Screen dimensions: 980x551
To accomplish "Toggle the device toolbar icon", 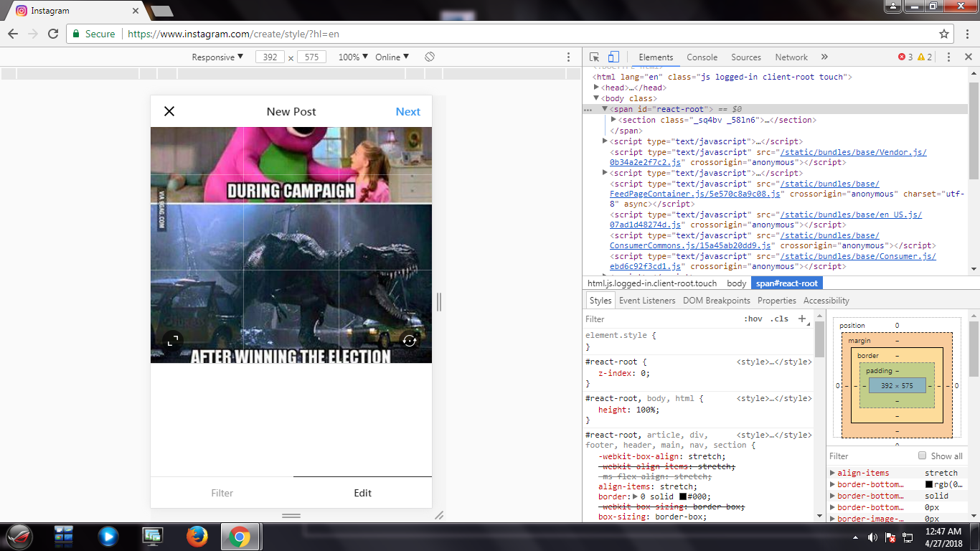I will coord(613,57).
